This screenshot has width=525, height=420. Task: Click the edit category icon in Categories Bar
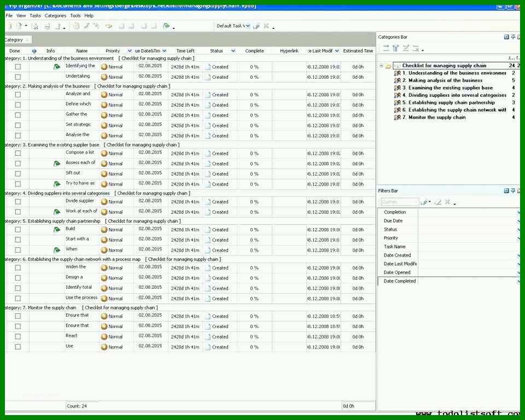click(x=406, y=48)
